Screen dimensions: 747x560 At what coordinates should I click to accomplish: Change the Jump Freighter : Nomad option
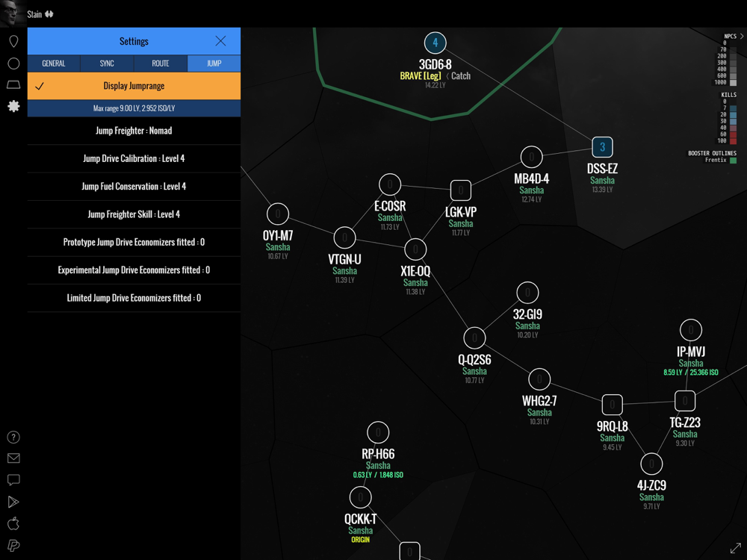click(x=134, y=131)
